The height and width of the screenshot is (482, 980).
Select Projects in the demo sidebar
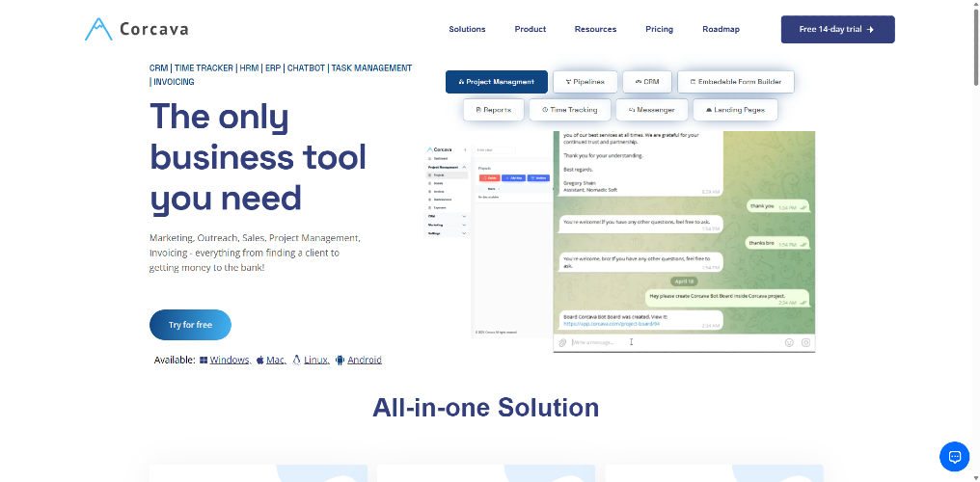tap(447, 175)
